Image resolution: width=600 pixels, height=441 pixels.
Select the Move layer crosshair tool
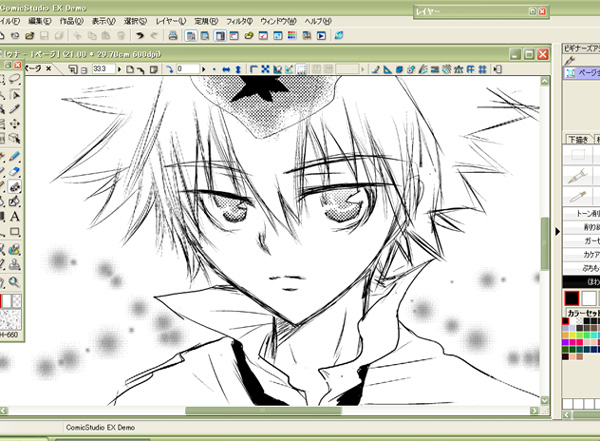coord(15,124)
